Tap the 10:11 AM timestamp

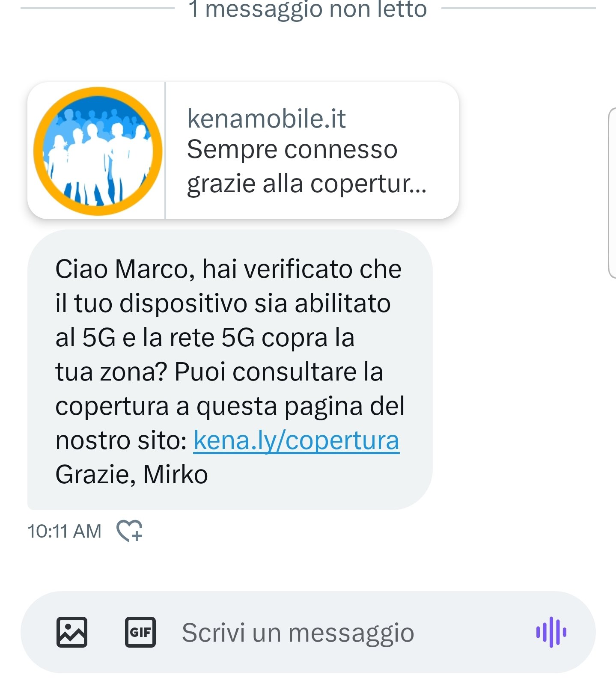tap(65, 532)
